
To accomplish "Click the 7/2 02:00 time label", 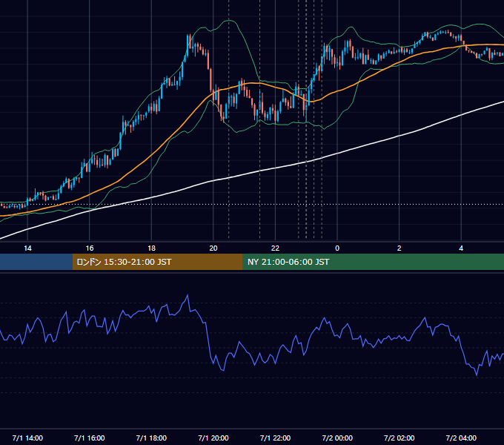I will 399,438.
